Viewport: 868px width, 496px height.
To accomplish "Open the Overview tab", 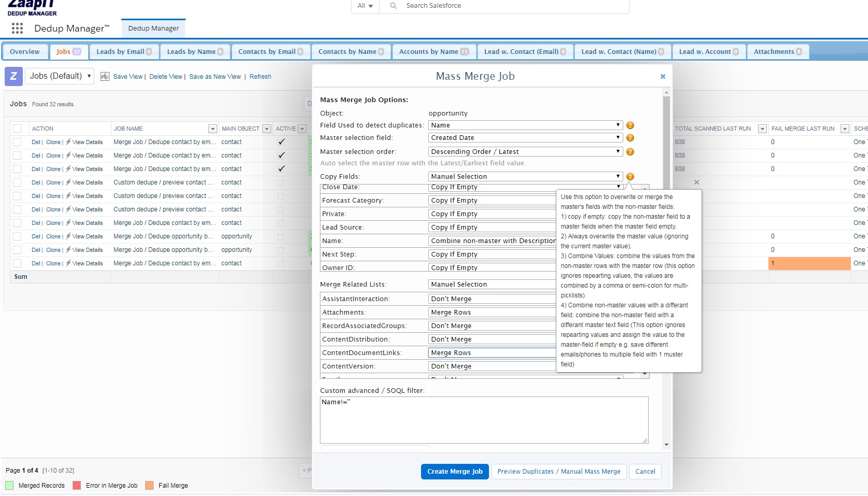I will tap(25, 51).
